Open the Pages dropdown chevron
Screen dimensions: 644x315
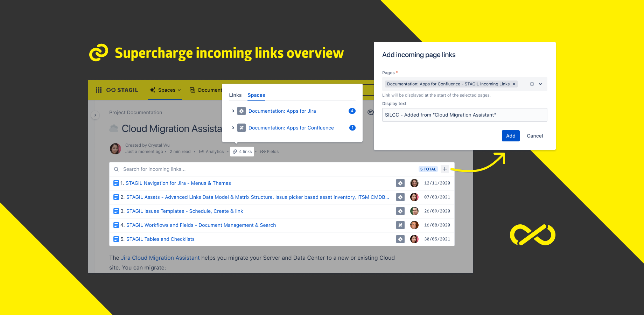point(540,84)
